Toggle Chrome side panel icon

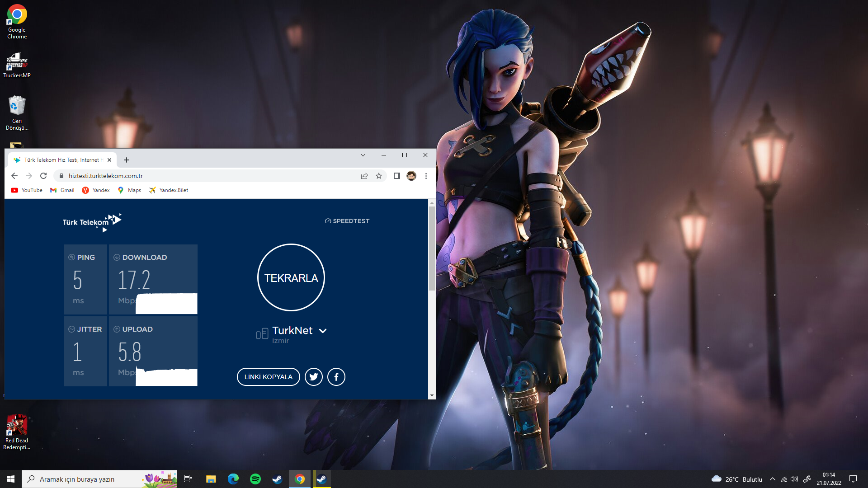tap(396, 176)
